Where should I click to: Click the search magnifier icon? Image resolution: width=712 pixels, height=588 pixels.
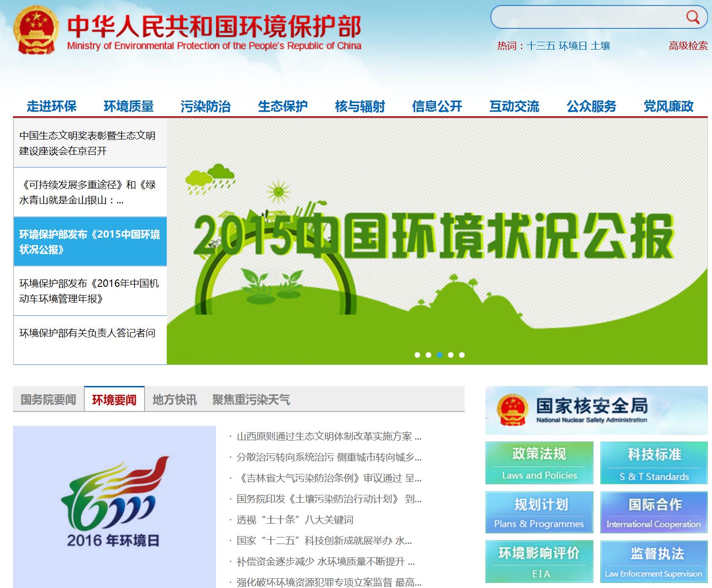point(693,17)
